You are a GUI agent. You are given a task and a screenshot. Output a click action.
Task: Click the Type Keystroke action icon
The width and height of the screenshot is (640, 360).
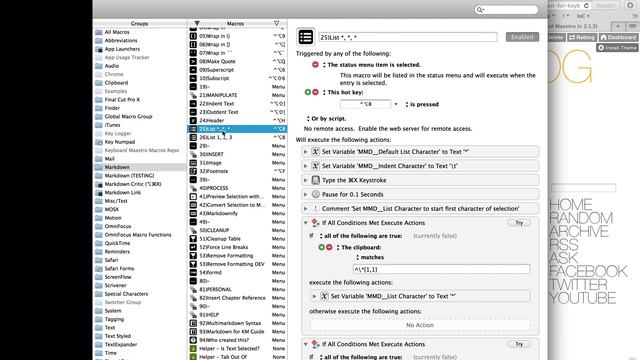[x=316, y=180]
